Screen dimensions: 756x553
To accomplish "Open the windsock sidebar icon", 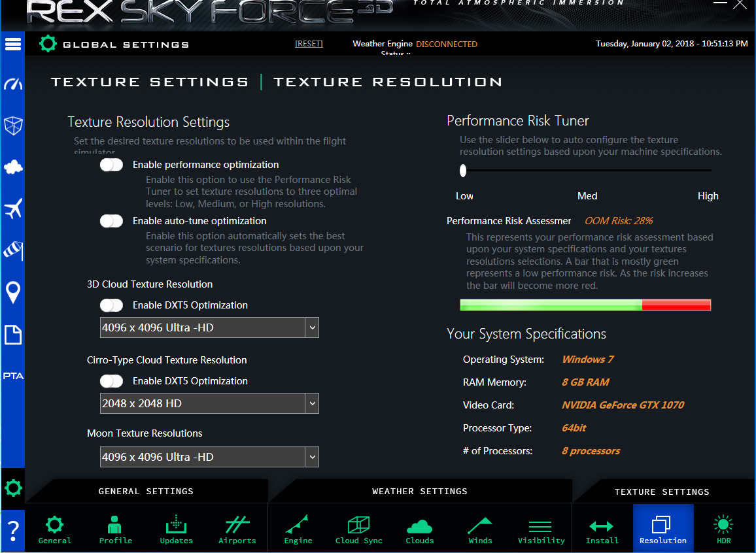I will [13, 250].
